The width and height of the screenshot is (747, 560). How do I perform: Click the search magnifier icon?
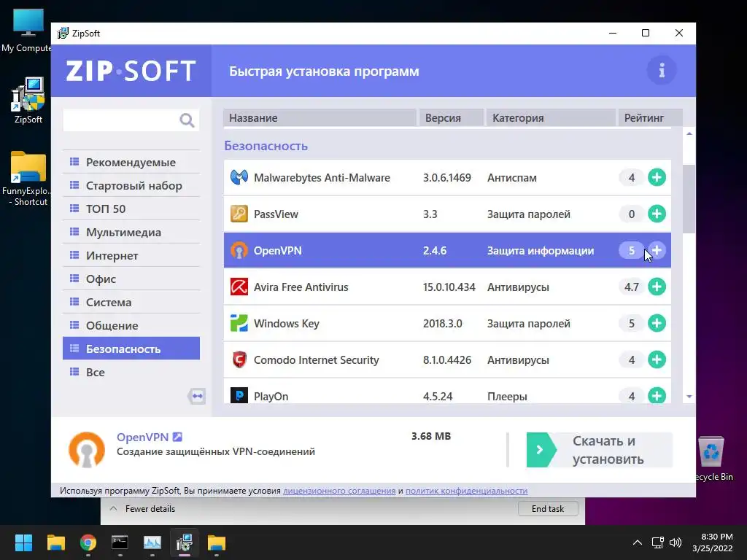pos(187,120)
